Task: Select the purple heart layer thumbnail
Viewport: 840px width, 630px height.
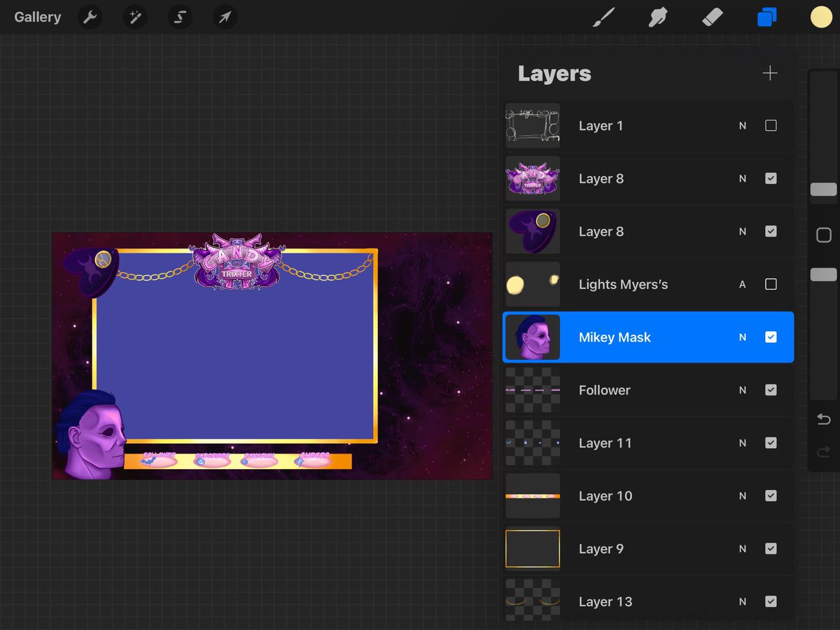Action: coord(533,232)
